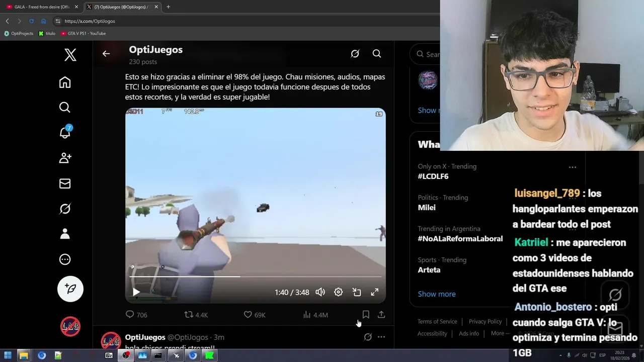Viewport: 644px width, 362px height.
Task: Open Messages envelope in sidebar
Action: (65, 184)
